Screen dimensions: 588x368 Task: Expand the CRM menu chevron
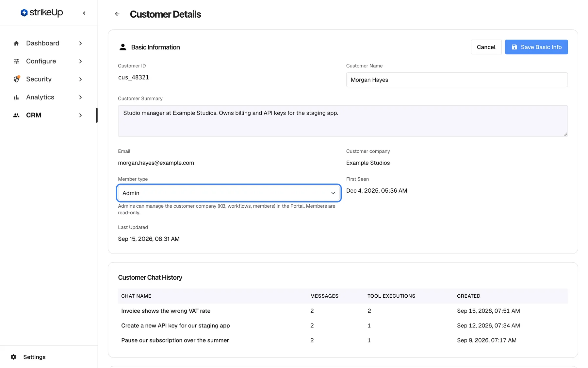coord(80,115)
